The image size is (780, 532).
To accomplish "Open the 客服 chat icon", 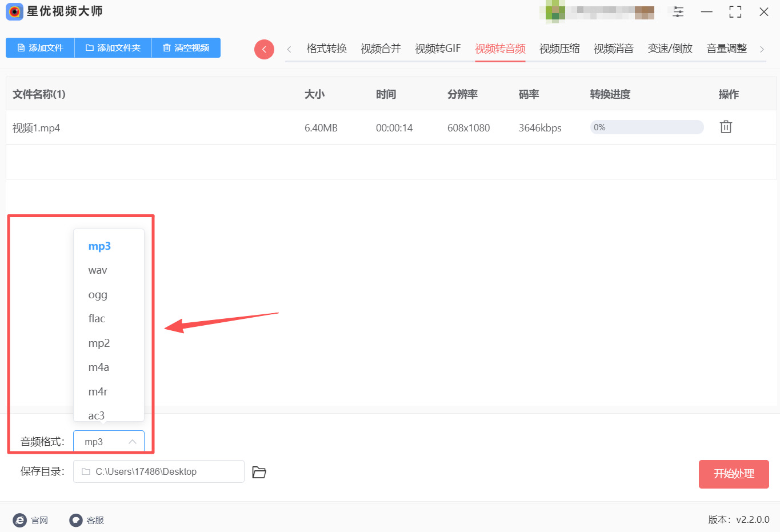I will tap(76, 520).
